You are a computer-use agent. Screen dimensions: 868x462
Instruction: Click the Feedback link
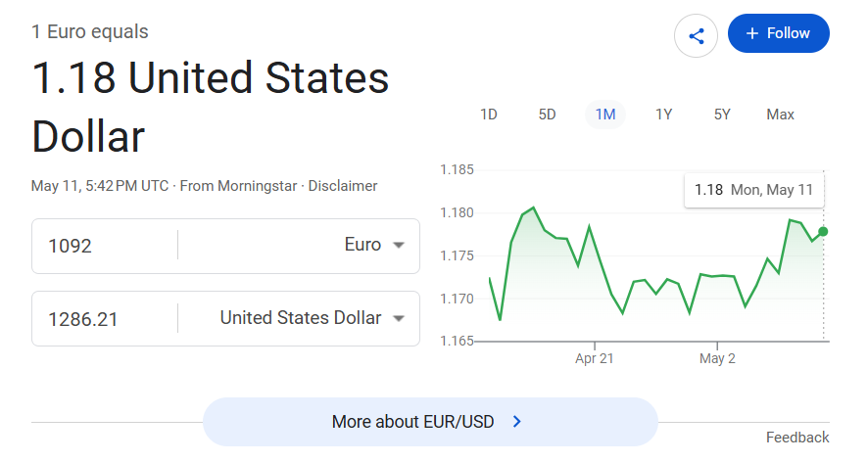(x=797, y=438)
